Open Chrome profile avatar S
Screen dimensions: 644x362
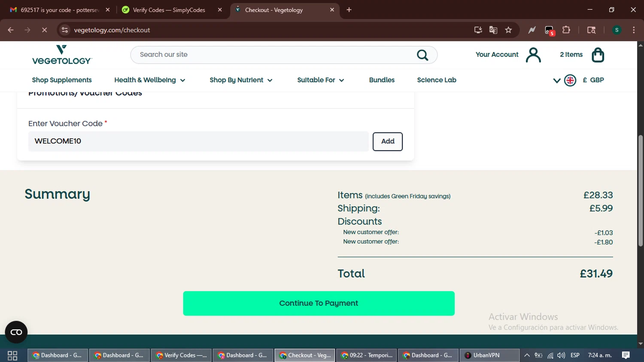(617, 30)
